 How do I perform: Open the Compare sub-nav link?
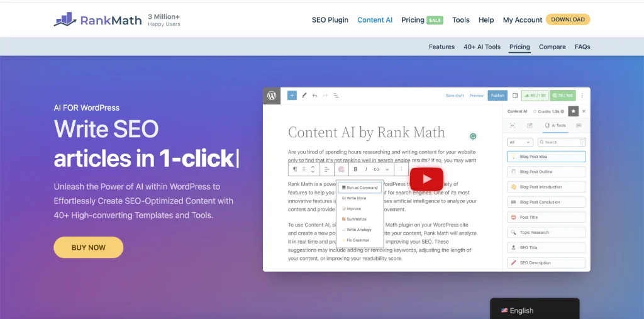click(x=552, y=47)
